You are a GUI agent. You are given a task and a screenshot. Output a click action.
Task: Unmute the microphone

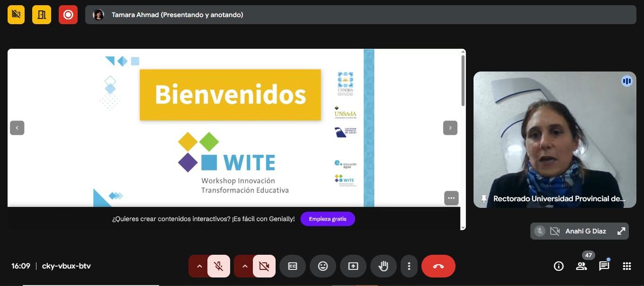218,266
